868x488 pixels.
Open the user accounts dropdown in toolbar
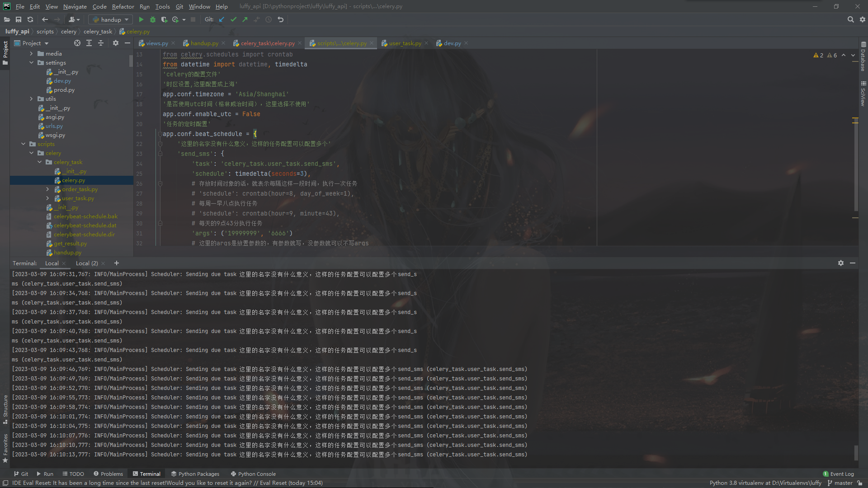pyautogui.click(x=74, y=19)
